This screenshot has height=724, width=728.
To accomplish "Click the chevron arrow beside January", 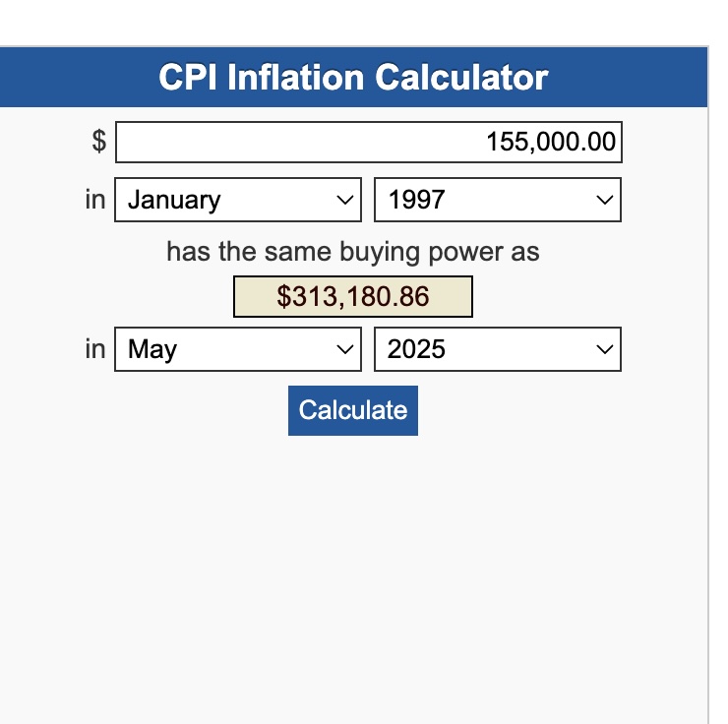I will (344, 200).
